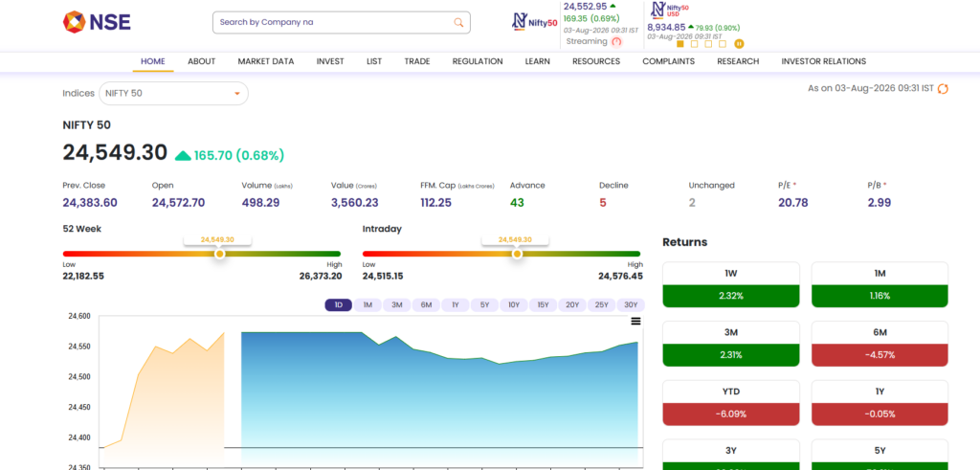The image size is (980, 470).
Task: Click the P/B value 2.99
Action: pos(880,203)
